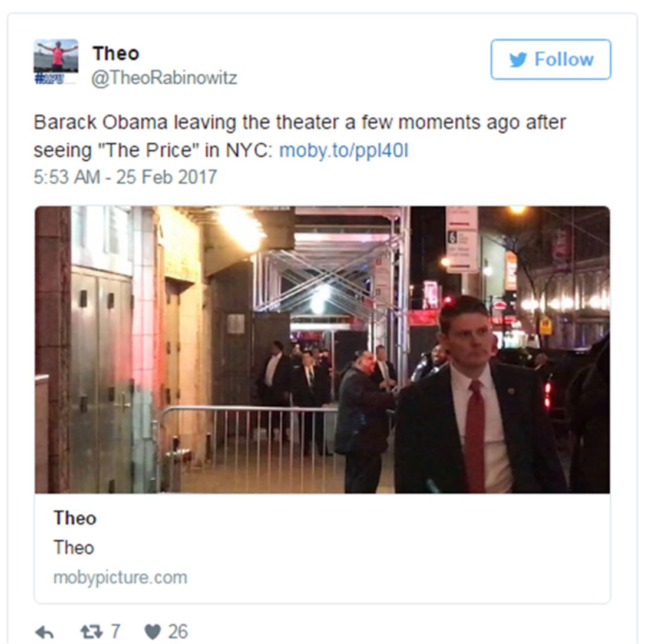Click the like count of 26
Image resolution: width=648 pixels, height=644 pixels.
pos(178,632)
